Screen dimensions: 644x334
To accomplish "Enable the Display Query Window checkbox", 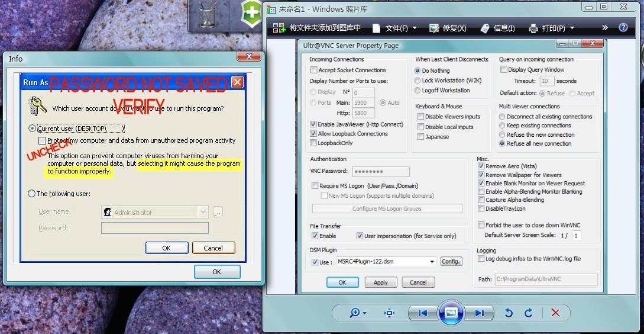I will (x=503, y=69).
